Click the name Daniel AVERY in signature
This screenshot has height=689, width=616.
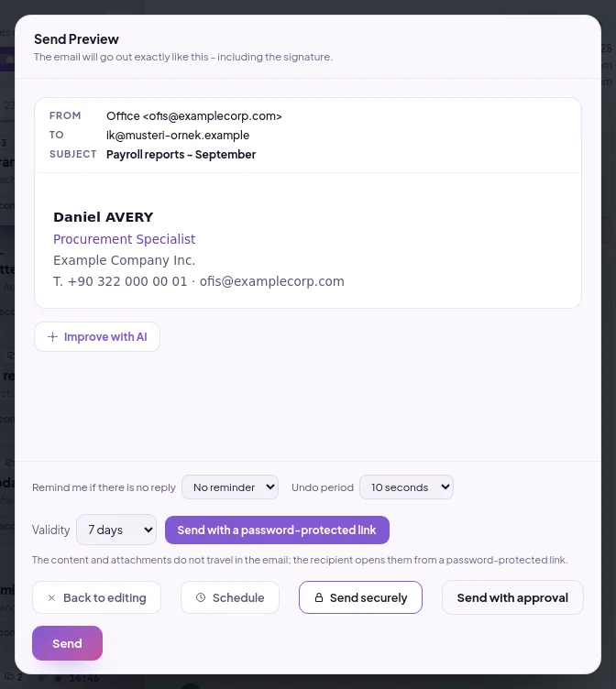(x=104, y=217)
